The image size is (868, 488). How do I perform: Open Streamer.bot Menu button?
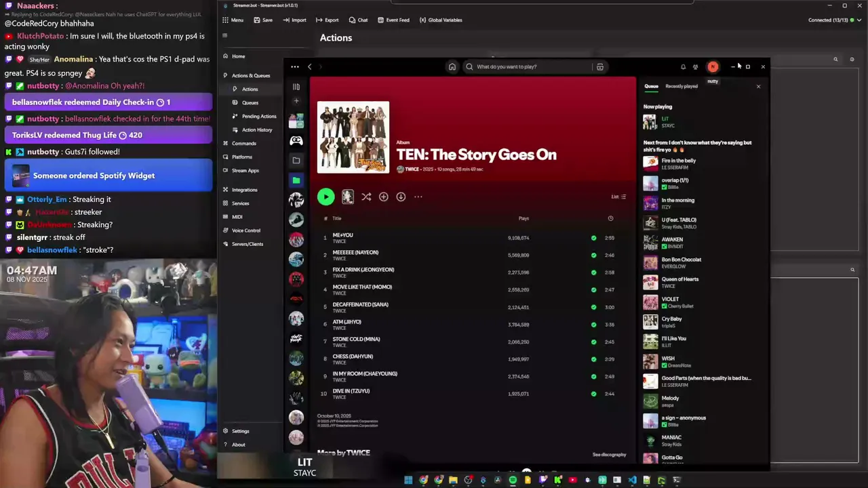pos(233,20)
